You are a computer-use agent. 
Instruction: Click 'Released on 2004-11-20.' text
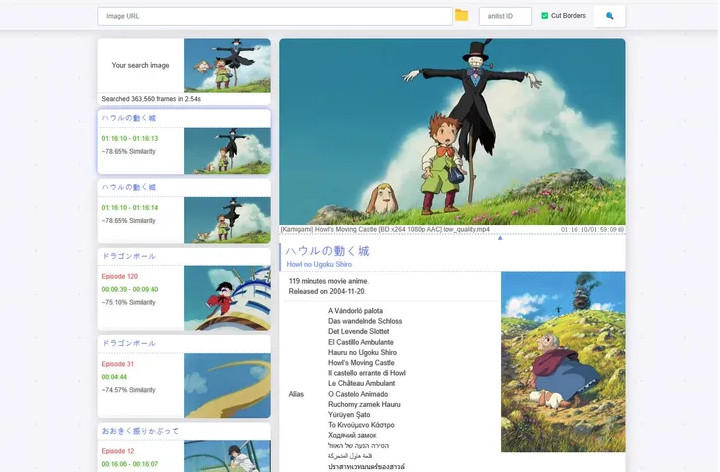[x=327, y=291]
